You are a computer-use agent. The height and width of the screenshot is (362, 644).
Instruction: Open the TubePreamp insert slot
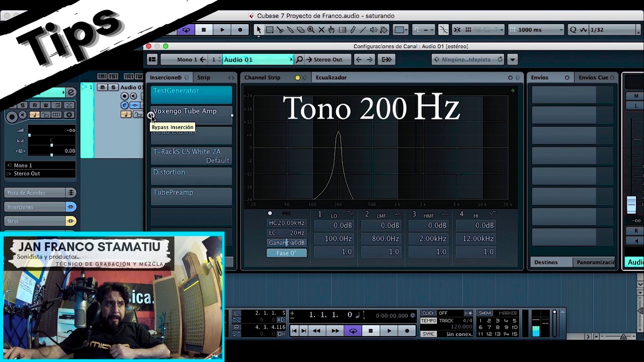191,197
